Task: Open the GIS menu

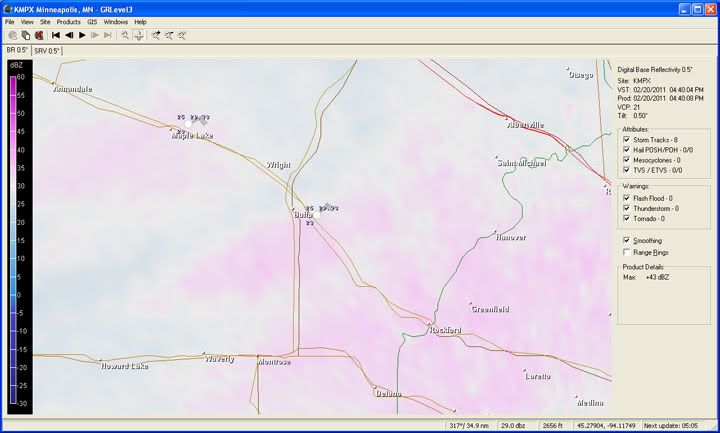Action: (92, 22)
